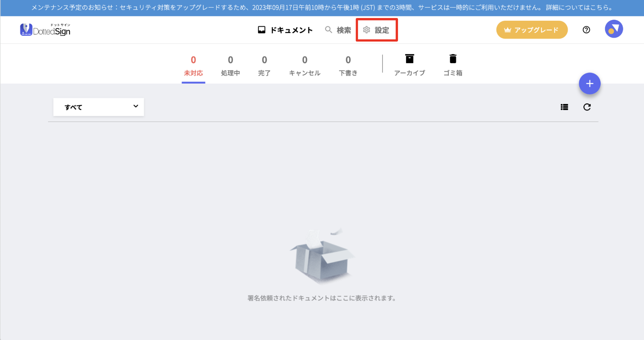Viewport: 644px width, 340px height.
Task: Select the 処理中 tab
Action: click(230, 66)
